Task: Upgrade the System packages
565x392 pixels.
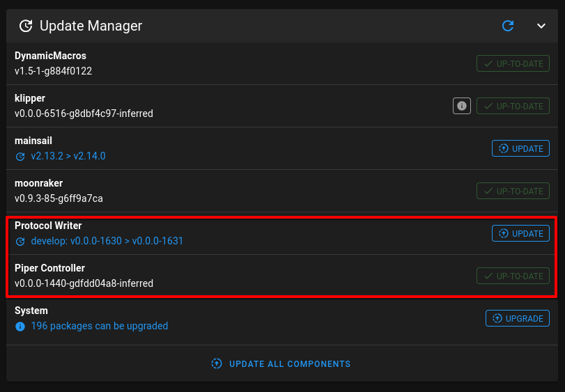Action: [x=518, y=318]
